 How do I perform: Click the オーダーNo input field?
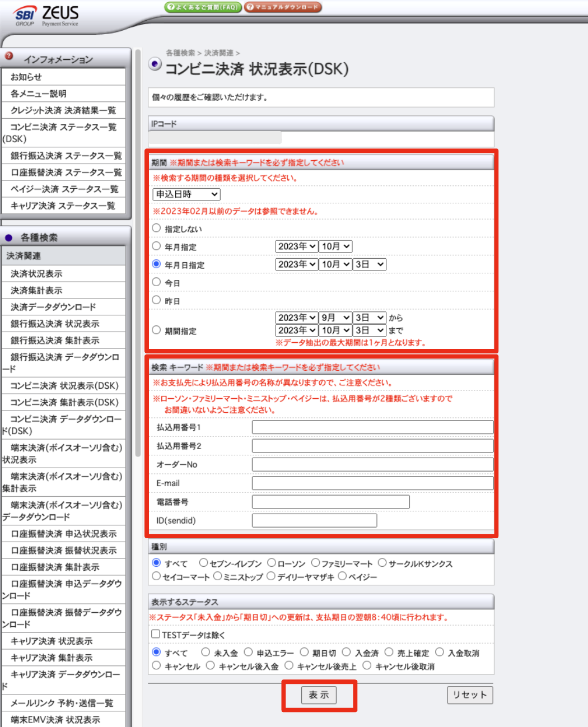pyautogui.click(x=371, y=464)
